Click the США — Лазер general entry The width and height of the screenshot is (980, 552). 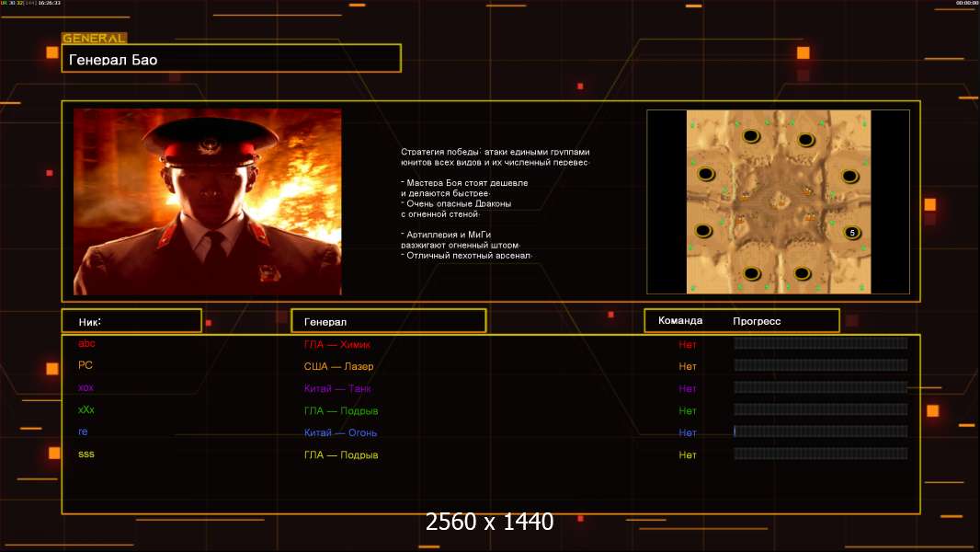338,366
